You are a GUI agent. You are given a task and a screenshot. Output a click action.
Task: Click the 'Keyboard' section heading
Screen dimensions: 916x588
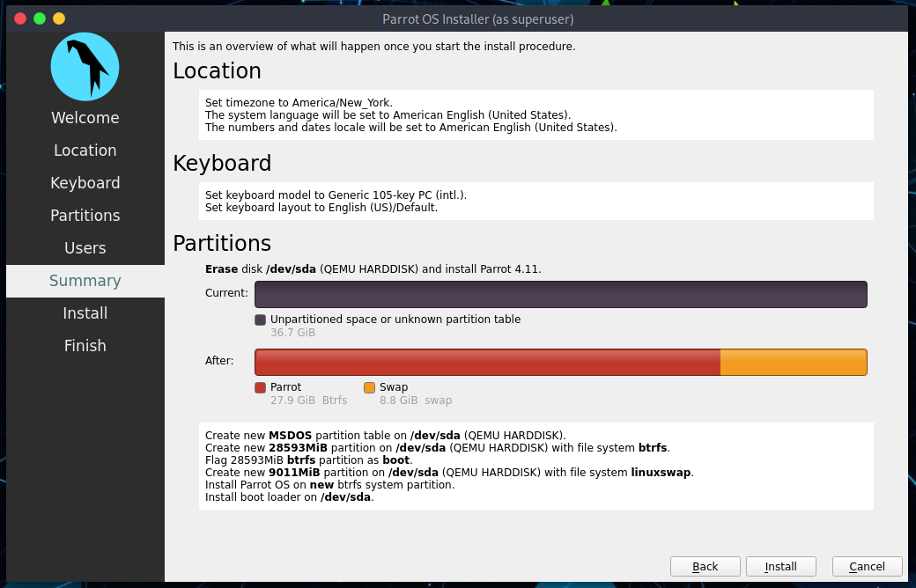(x=222, y=163)
